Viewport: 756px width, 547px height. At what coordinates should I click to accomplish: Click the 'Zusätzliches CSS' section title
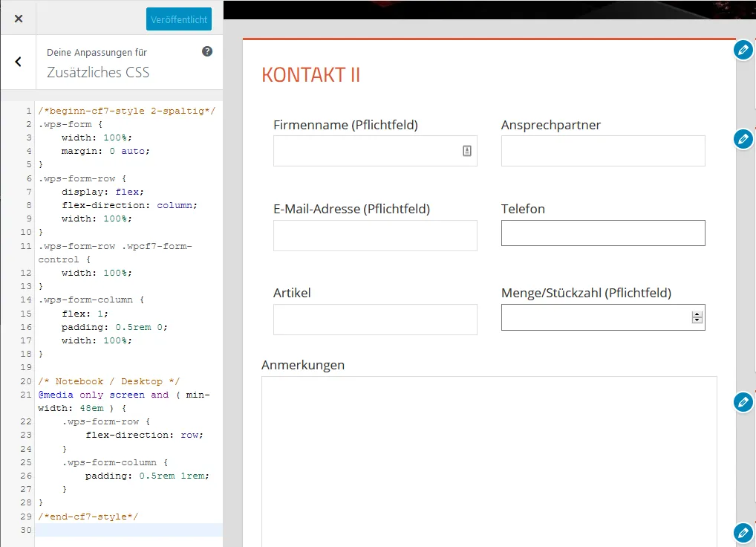(98, 72)
